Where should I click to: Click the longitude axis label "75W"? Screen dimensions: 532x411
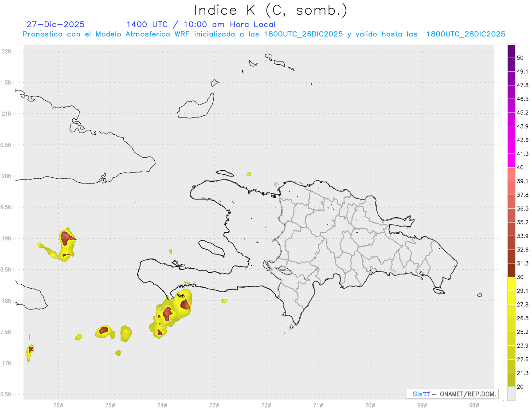click(x=110, y=405)
